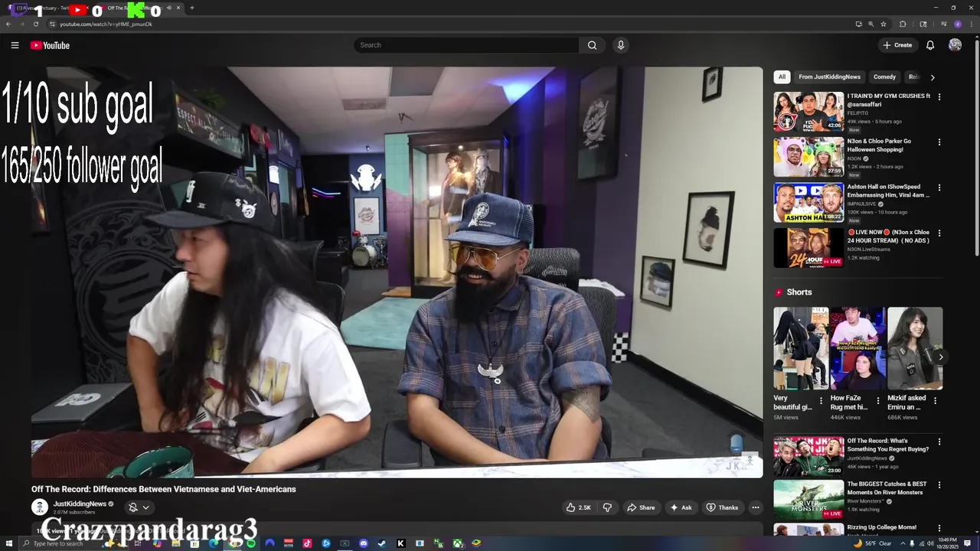The image size is (980, 551).
Task: Select the All filter chip
Action: (x=782, y=77)
